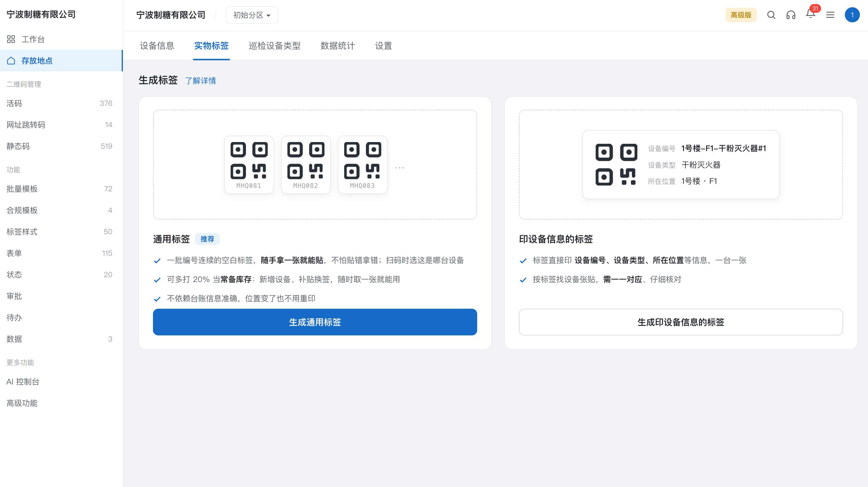Click the 1号楼 · F1 location value

[x=699, y=181]
